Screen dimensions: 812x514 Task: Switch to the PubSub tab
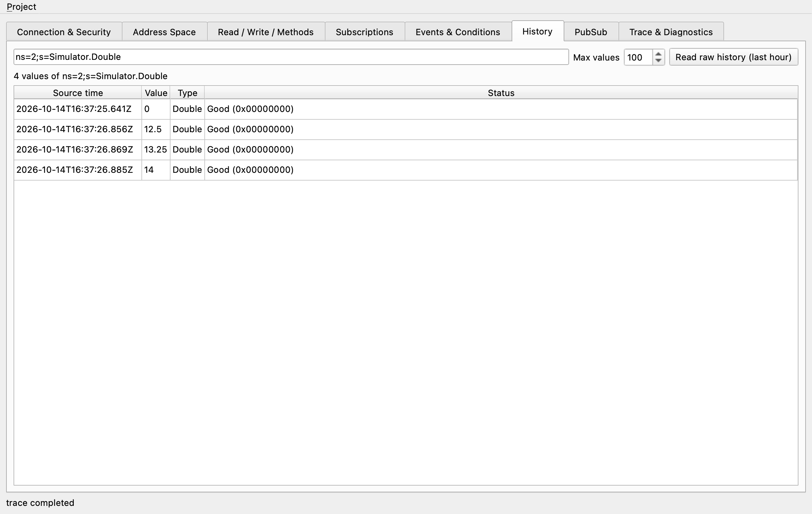pos(591,32)
